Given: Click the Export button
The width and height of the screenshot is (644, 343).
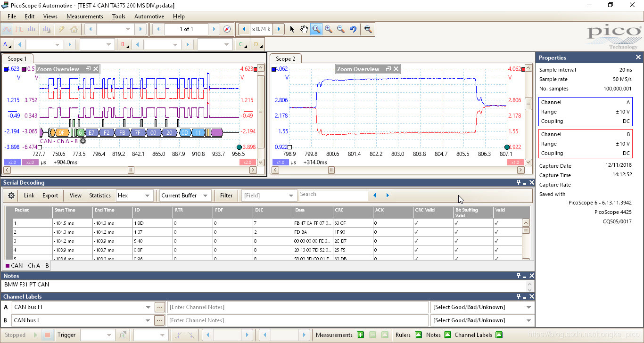Looking at the screenshot, I should (x=50, y=196).
